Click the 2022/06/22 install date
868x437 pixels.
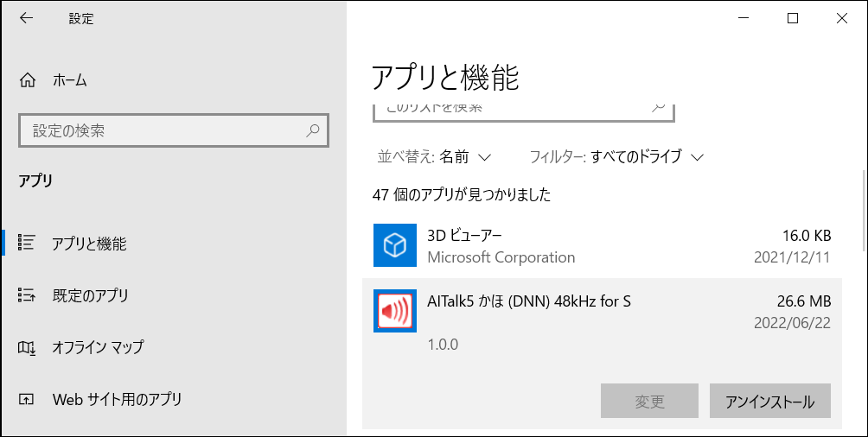click(792, 323)
